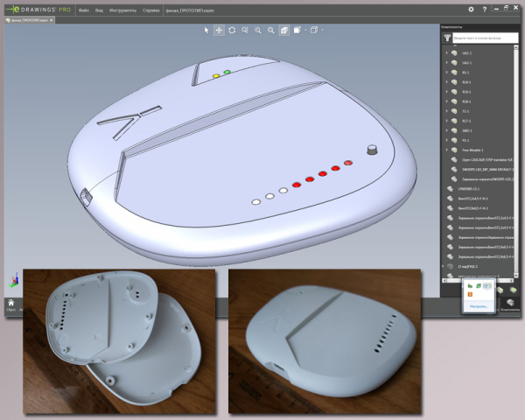Click the green round tray icon
This screenshot has width=525, height=420.
(x=479, y=286)
